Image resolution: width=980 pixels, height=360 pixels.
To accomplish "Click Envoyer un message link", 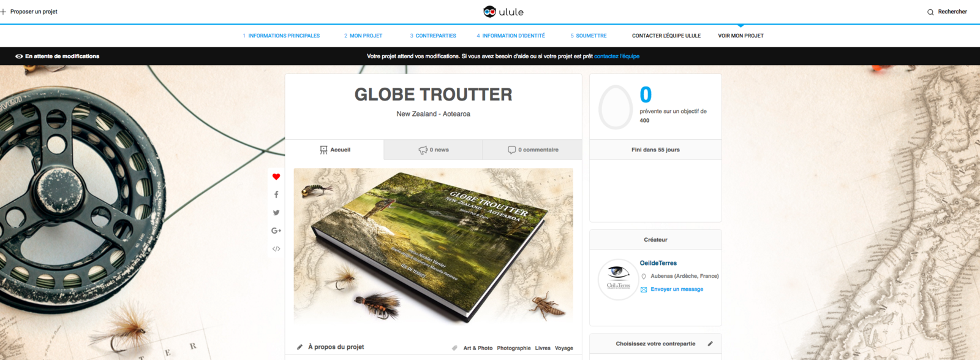I will tap(677, 289).
